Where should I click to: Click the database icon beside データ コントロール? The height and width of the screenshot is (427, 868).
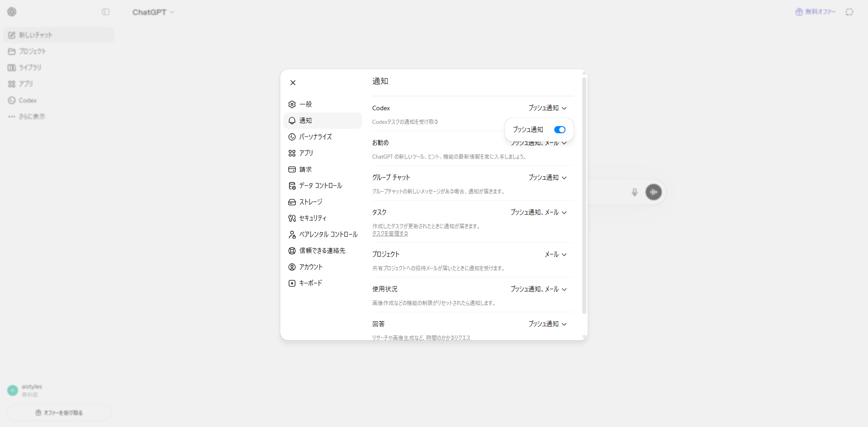(x=292, y=186)
